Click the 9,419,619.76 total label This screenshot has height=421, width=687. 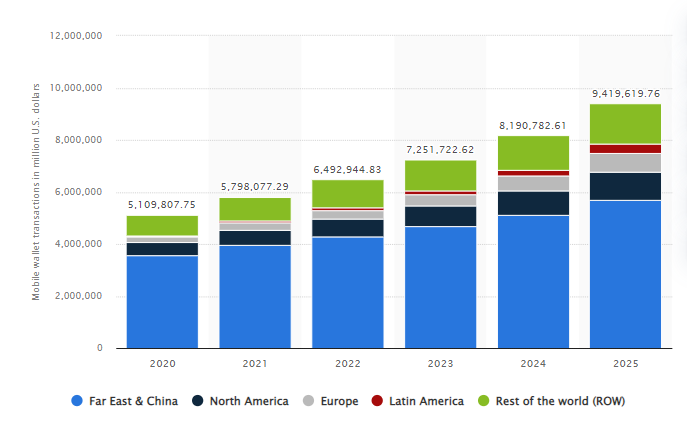click(625, 93)
